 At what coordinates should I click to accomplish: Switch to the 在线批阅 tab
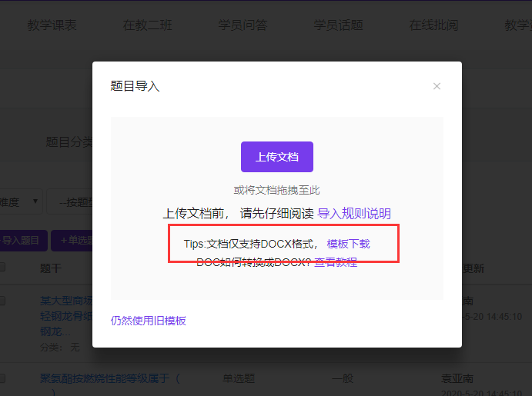433,25
